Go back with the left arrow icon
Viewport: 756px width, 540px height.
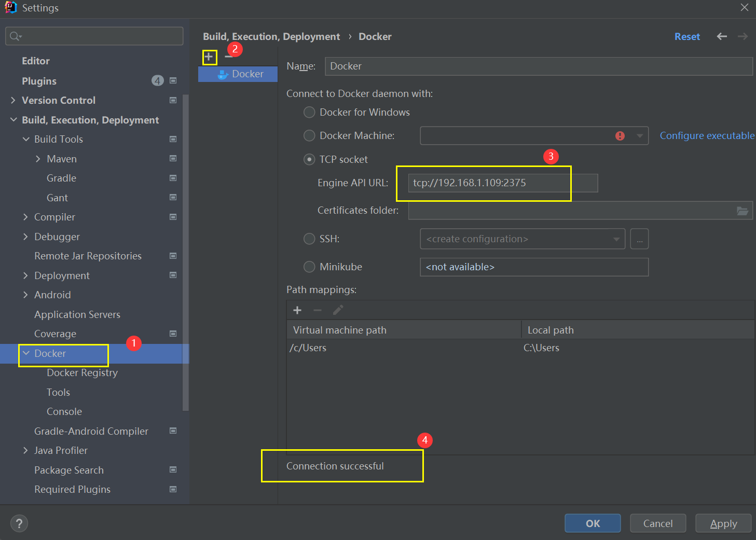click(722, 36)
